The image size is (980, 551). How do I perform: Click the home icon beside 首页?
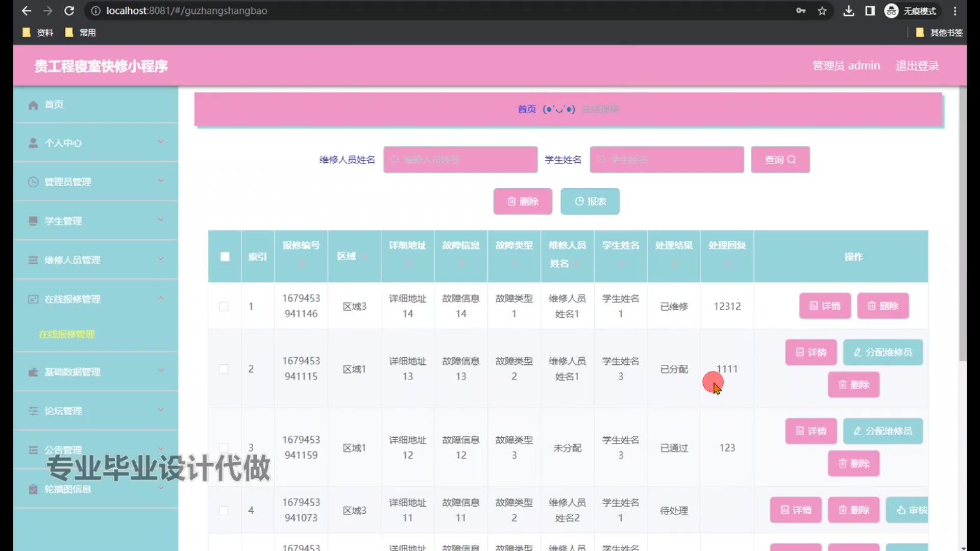[33, 105]
